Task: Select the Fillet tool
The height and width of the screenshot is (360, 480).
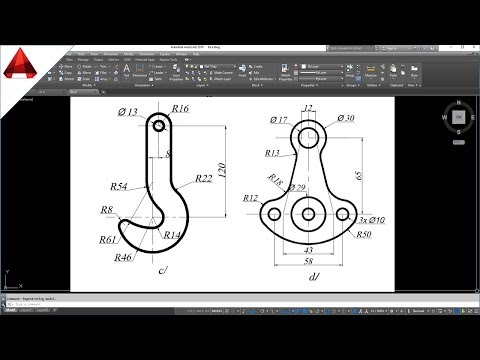Action: click(101, 72)
